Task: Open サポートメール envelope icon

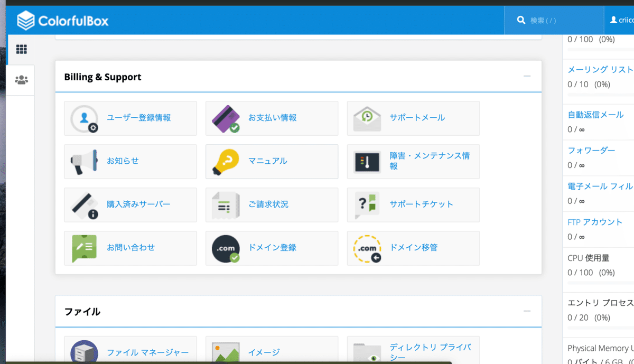Action: tap(367, 118)
